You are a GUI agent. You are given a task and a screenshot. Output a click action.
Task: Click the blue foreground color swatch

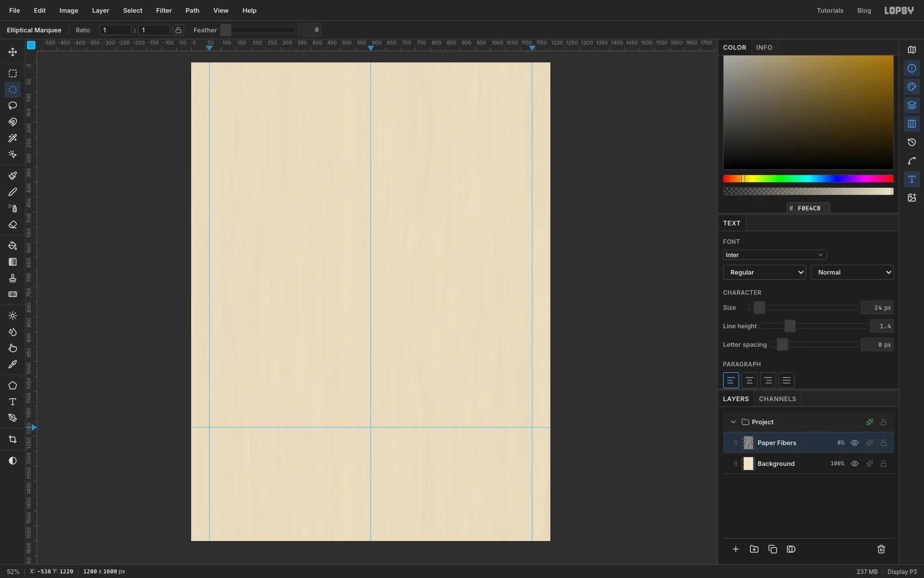[31, 45]
